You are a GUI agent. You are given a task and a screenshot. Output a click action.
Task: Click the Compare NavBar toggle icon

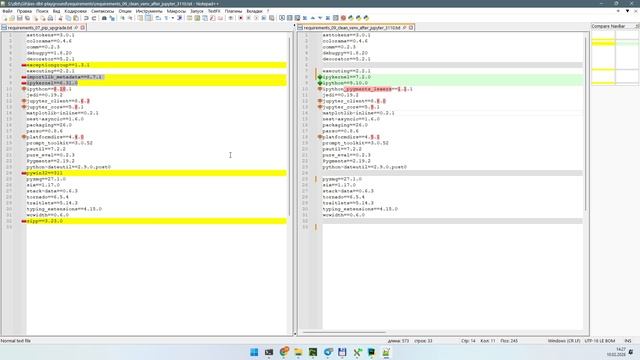point(335,18)
